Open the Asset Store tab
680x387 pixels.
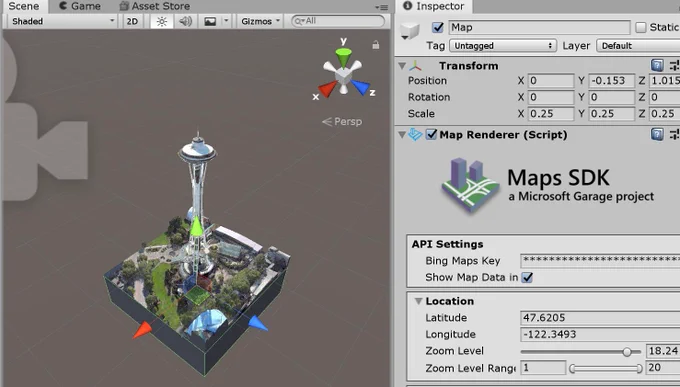coord(155,6)
